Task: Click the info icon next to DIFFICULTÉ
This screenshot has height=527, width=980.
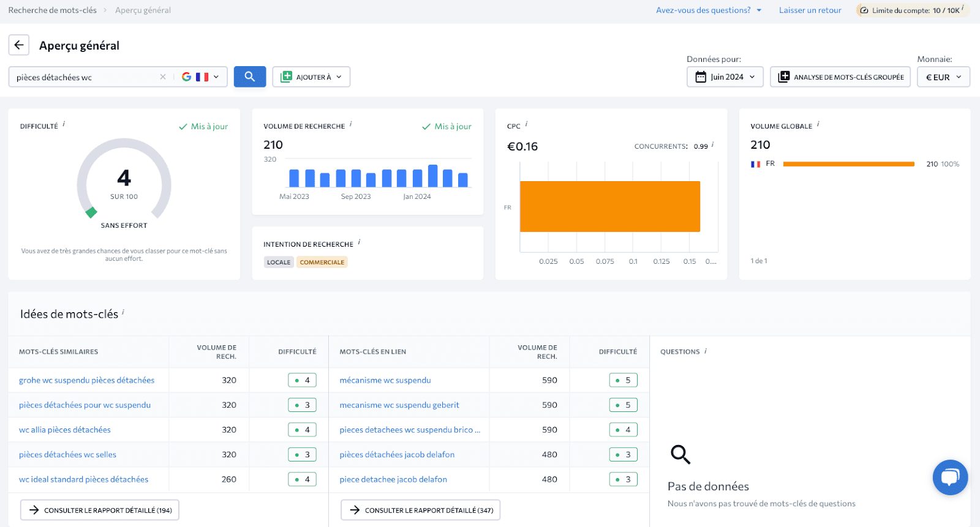Action: click(x=64, y=124)
